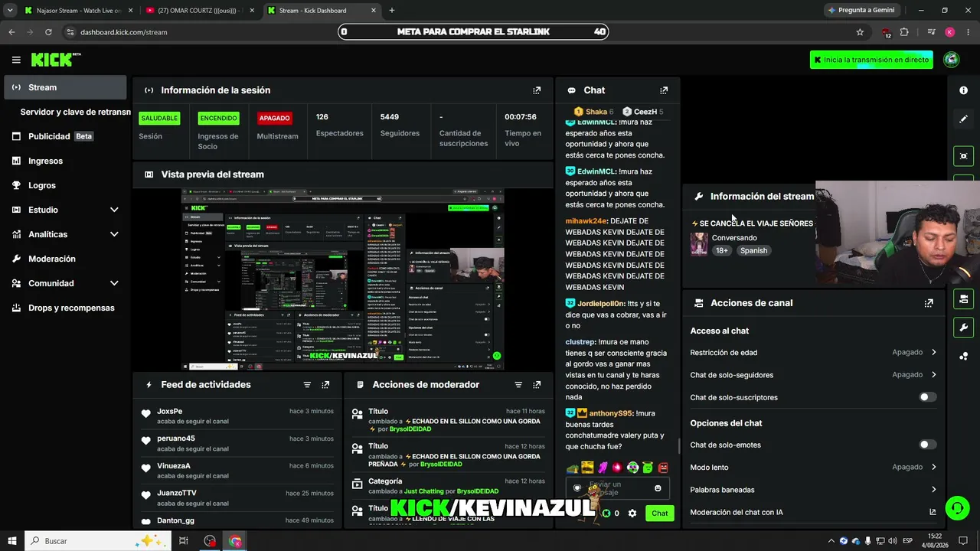Open EdwinMCL username in first chat message
This screenshot has height=551, width=980.
coord(596,122)
